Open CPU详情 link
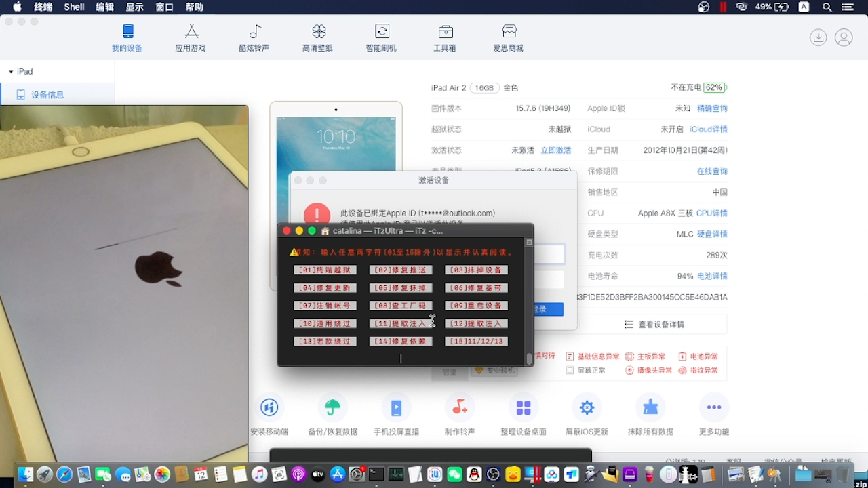Screen dimensions: 868x488 [x=712, y=213]
